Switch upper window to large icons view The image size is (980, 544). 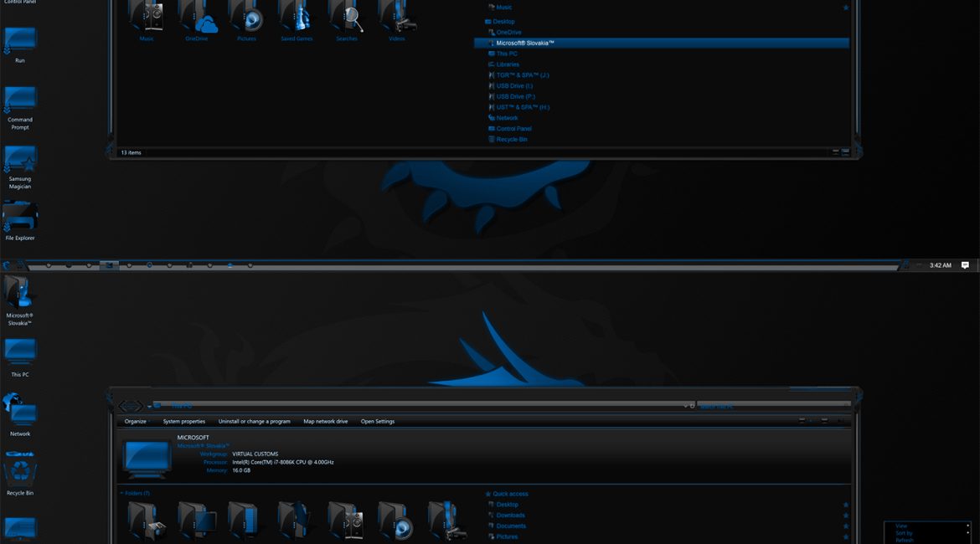pyautogui.click(x=846, y=152)
